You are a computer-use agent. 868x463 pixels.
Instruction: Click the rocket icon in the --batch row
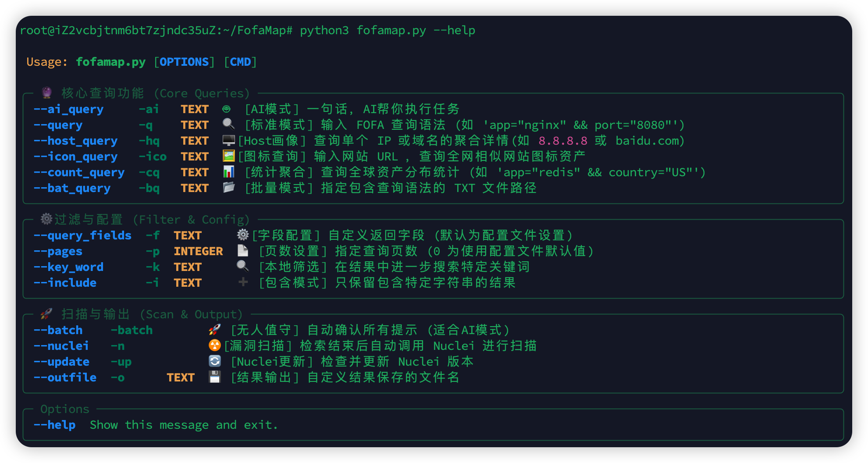point(214,330)
